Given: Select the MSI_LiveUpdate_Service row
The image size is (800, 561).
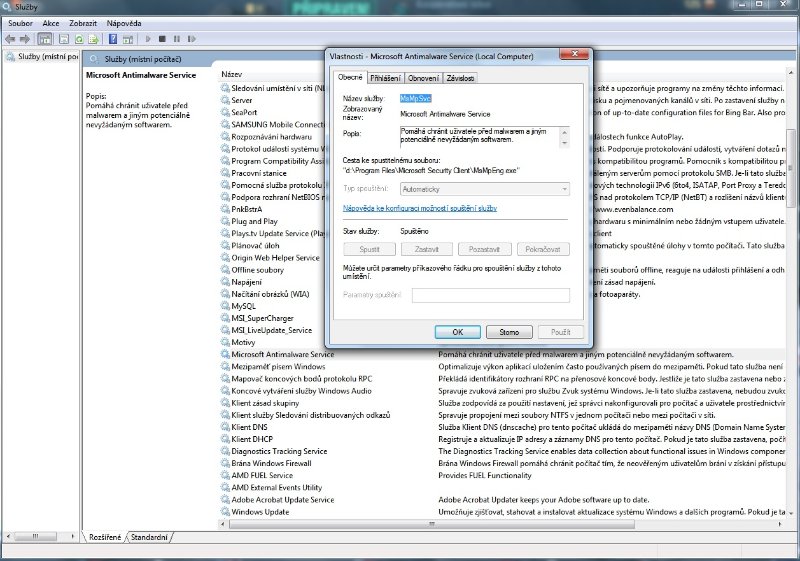Looking at the screenshot, I should click(271, 330).
